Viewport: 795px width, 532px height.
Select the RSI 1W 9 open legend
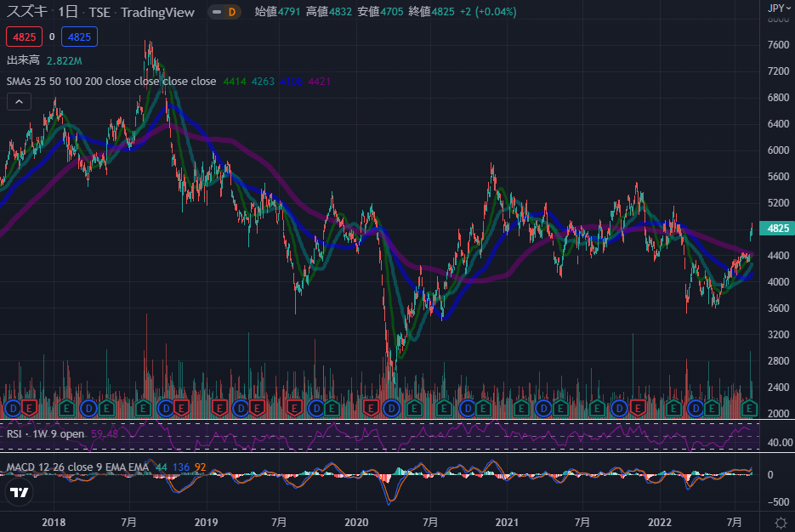point(45,434)
